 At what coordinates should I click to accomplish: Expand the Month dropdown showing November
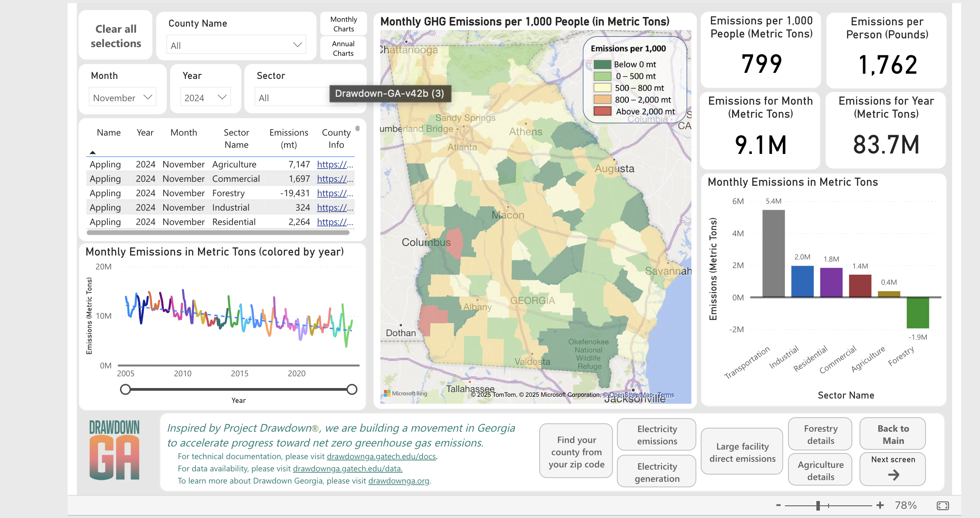point(123,97)
